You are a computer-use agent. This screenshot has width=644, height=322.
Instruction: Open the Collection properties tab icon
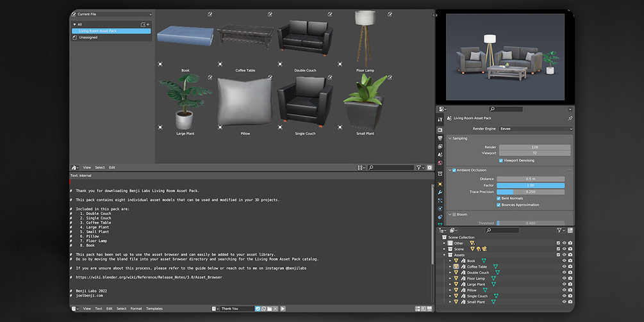(440, 173)
